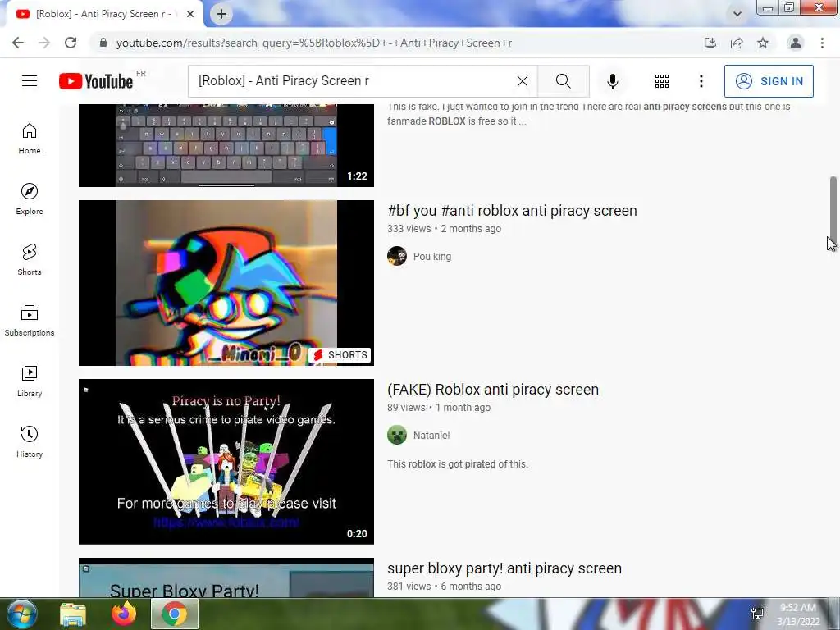Open the Super Bloxy Party thumbnail
The width and height of the screenshot is (840, 630).
click(x=226, y=577)
